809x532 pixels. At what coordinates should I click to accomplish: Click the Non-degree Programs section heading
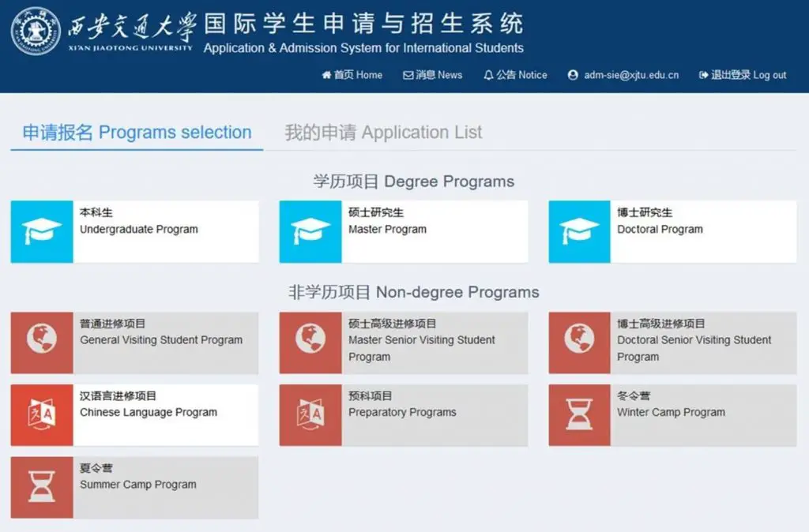tap(413, 292)
